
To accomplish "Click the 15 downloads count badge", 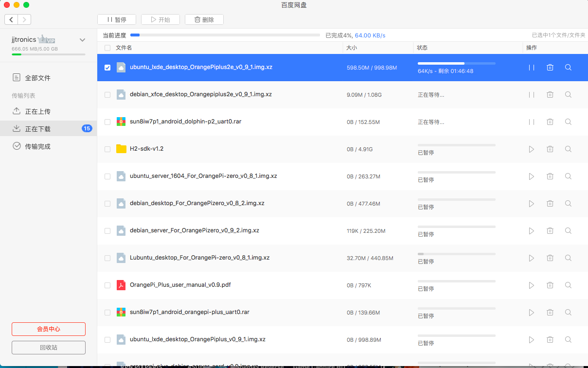I will point(87,128).
